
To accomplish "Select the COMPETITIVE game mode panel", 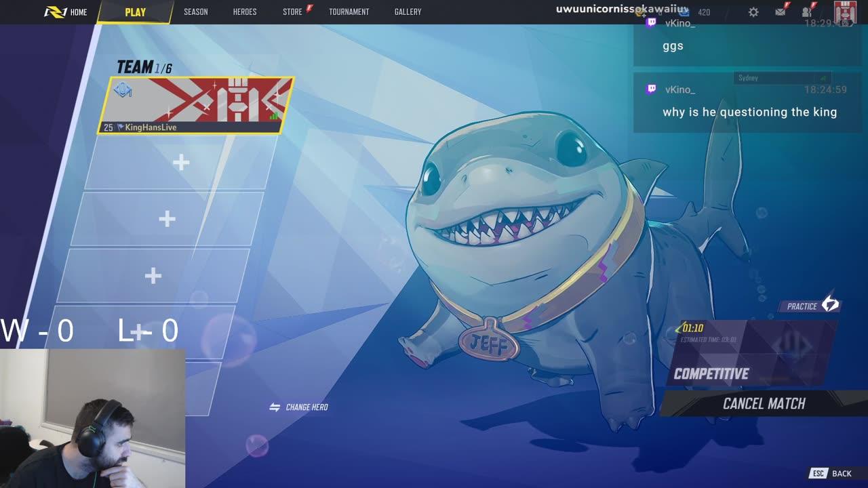I will pyautogui.click(x=753, y=354).
